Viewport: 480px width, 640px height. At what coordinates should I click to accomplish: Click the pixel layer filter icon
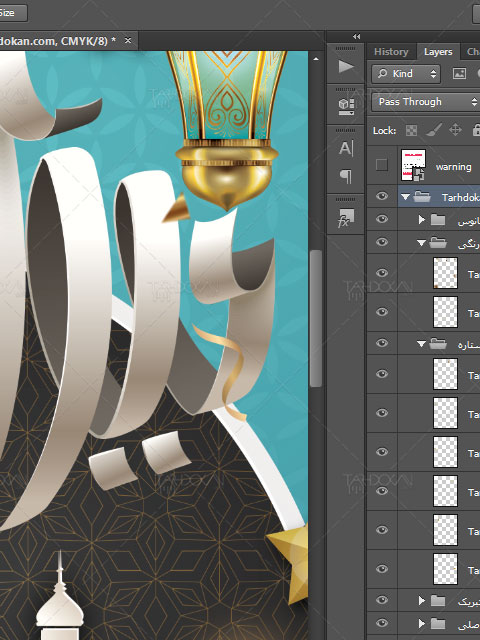459,73
